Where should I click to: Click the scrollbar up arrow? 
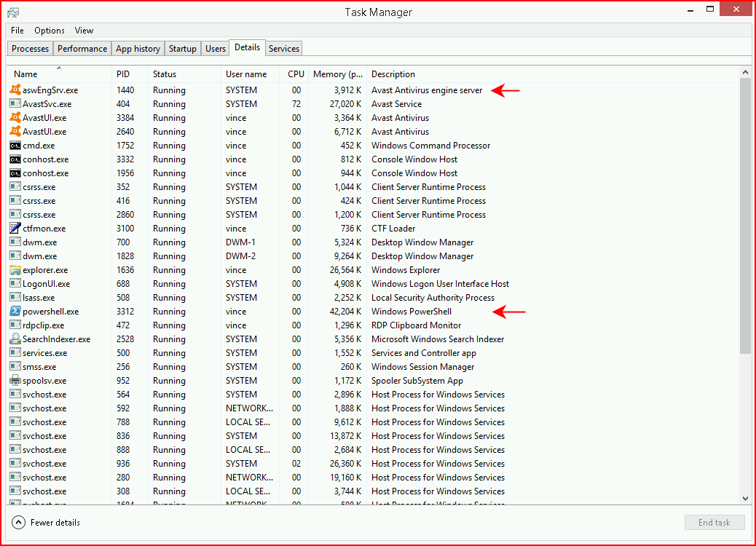click(745, 72)
